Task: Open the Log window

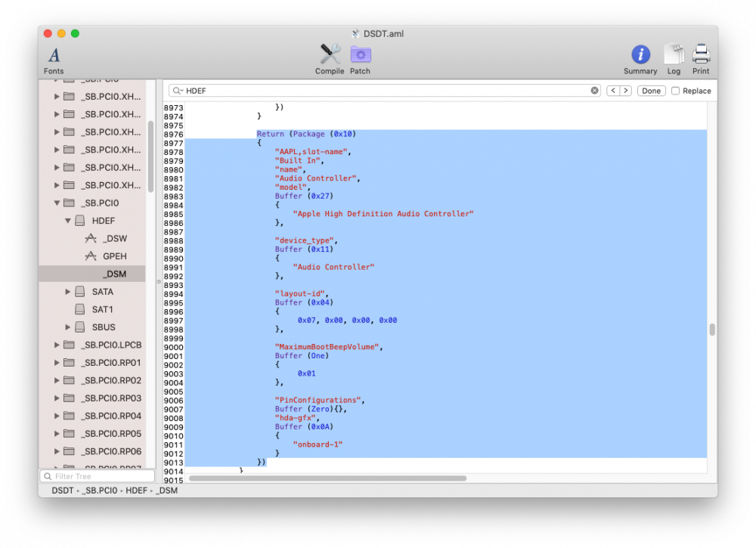Action: tap(674, 60)
